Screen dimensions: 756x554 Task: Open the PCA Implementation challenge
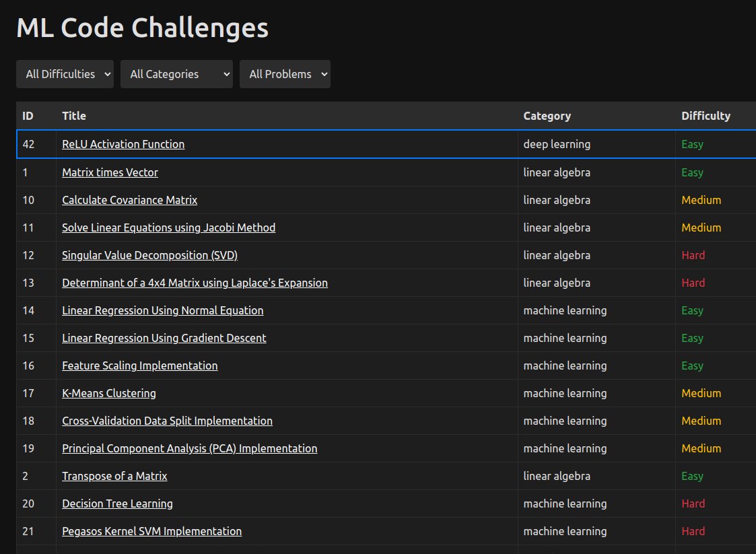(189, 448)
